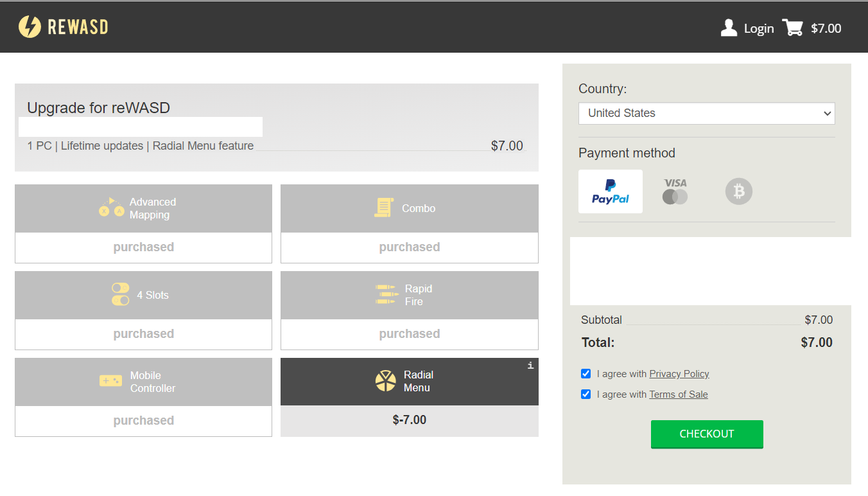Click the Rapid Fire feature label
This screenshot has height=496, width=868.
click(419, 295)
